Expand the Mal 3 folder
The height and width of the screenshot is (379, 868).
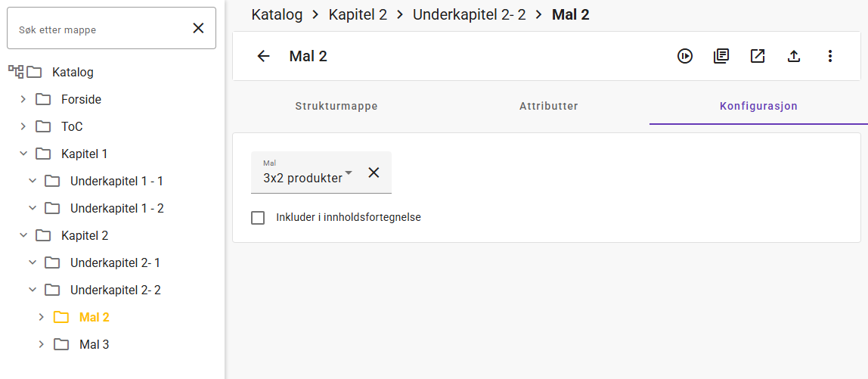pyautogui.click(x=42, y=344)
